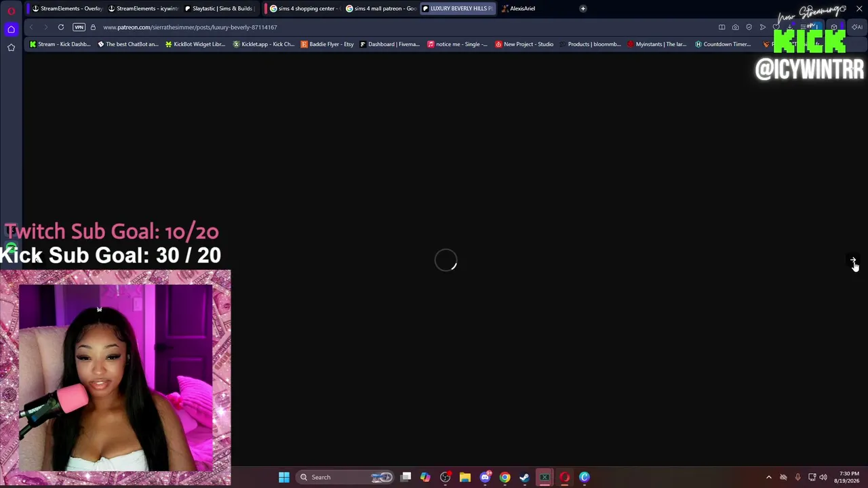This screenshot has height=488, width=868.
Task: Open Task View on the taskbar
Action: pyautogui.click(x=406, y=477)
